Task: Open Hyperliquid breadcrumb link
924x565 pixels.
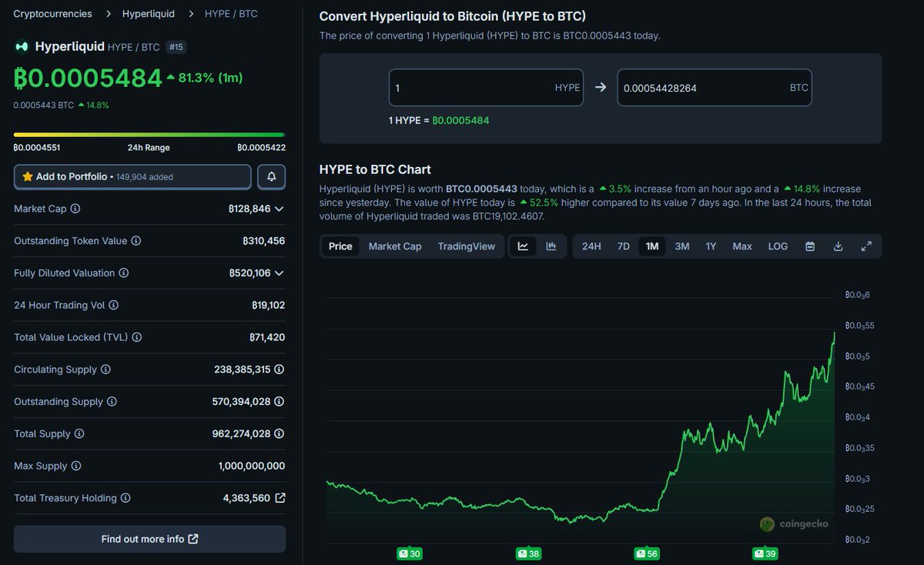Action: pyautogui.click(x=149, y=14)
